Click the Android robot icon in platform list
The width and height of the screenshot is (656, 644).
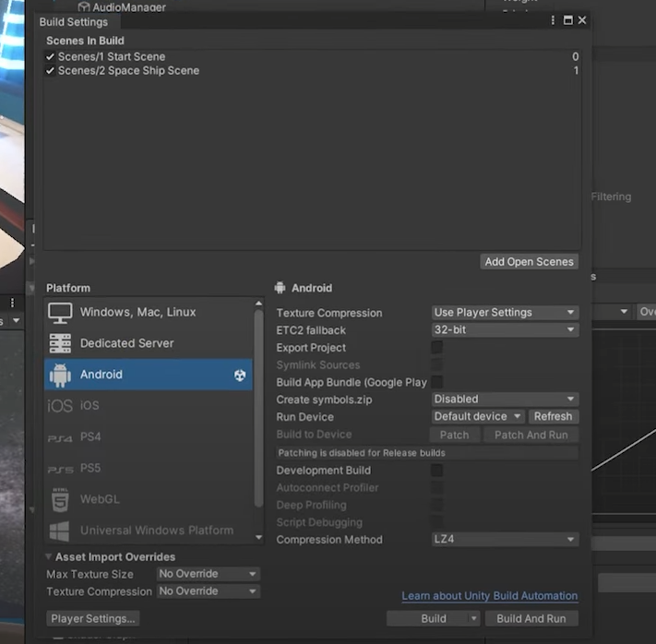click(x=60, y=375)
